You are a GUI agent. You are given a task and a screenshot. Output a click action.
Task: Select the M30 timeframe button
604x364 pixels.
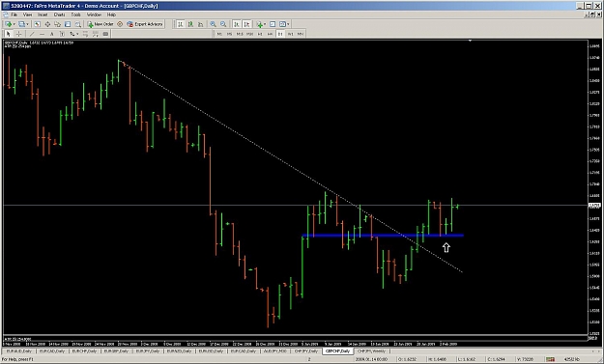pos(249,34)
